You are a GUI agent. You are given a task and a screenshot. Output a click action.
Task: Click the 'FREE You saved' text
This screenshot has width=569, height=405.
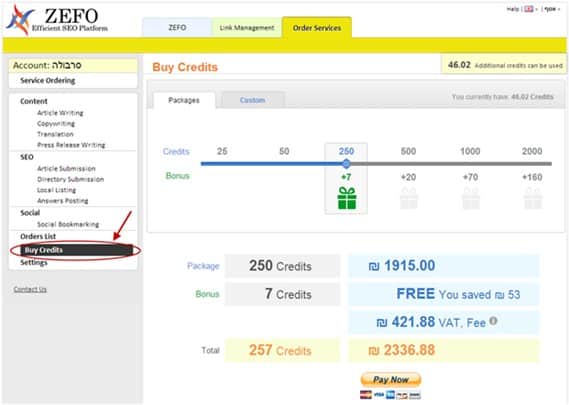(x=458, y=294)
